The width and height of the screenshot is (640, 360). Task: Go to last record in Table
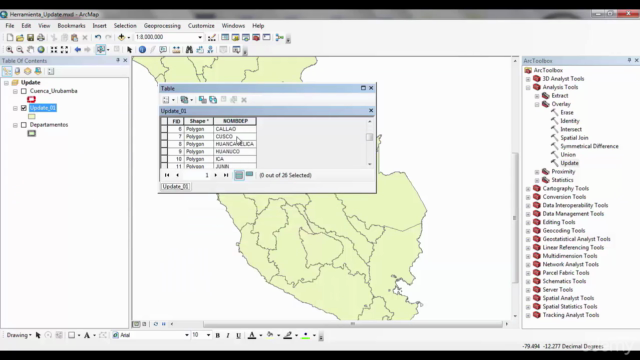tap(226, 175)
